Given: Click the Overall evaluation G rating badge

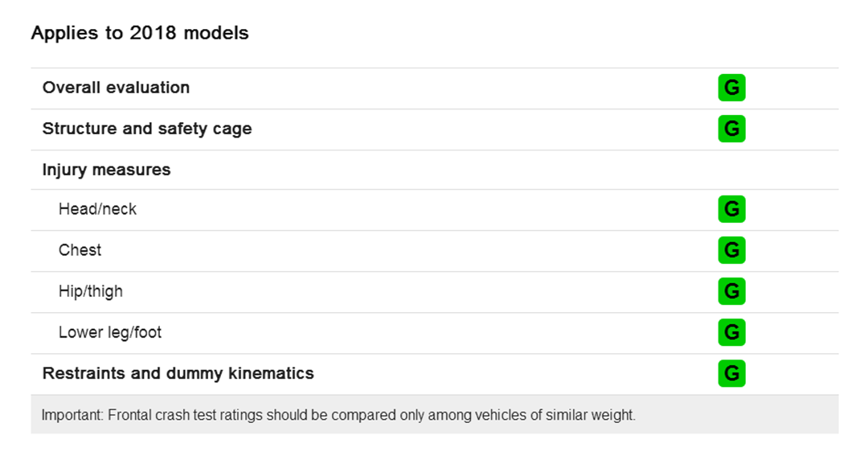Looking at the screenshot, I should point(731,88).
